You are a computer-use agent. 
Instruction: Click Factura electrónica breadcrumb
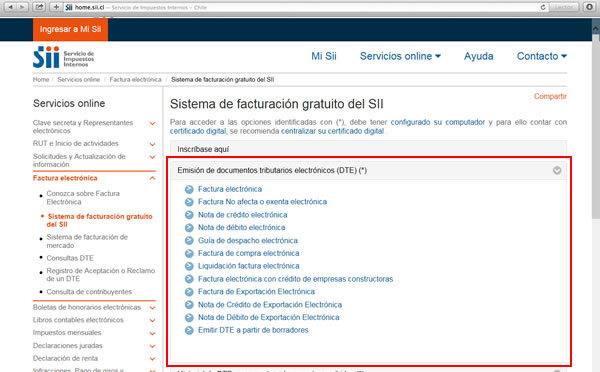pyautogui.click(x=135, y=80)
